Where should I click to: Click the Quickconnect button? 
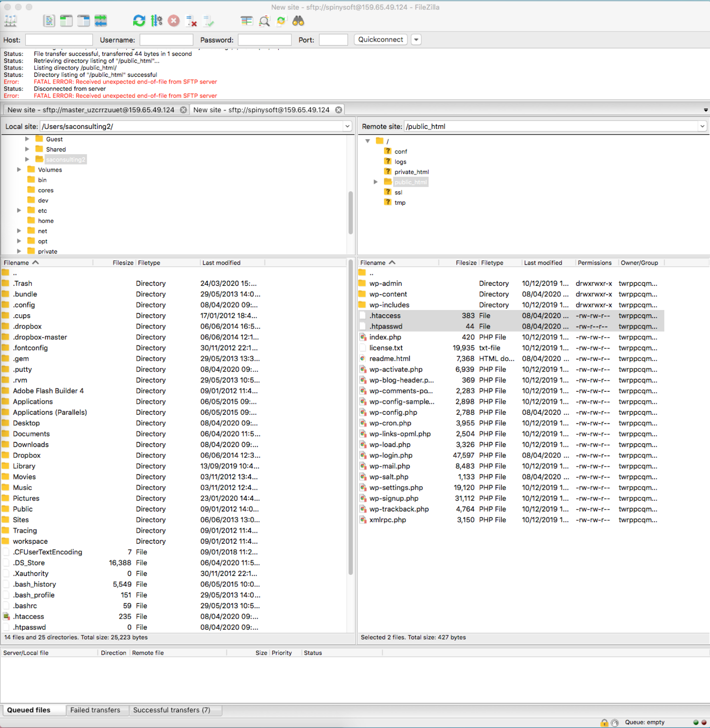point(381,40)
